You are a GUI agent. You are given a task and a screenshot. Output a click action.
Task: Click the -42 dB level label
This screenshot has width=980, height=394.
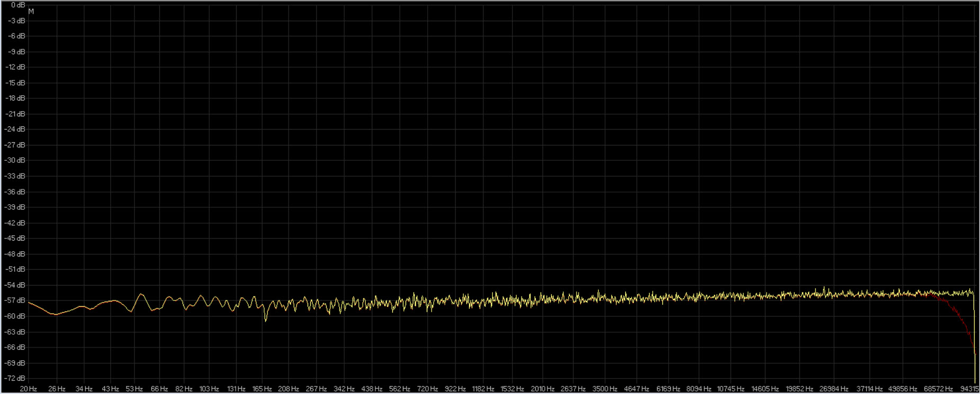point(15,223)
